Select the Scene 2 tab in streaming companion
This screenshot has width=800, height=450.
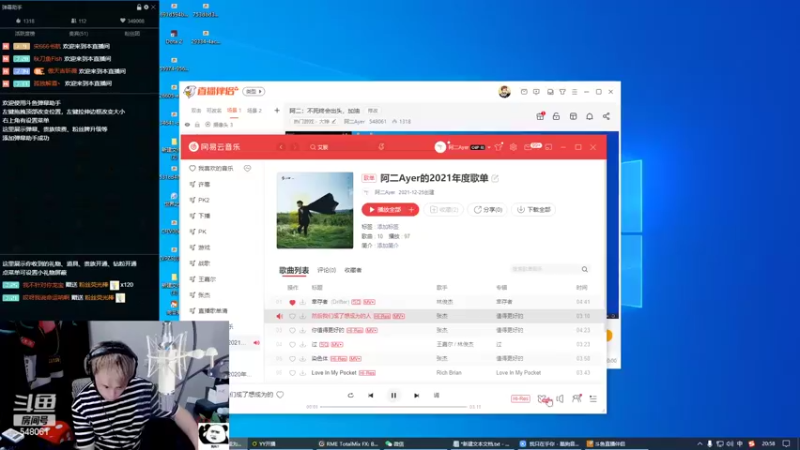click(254, 110)
